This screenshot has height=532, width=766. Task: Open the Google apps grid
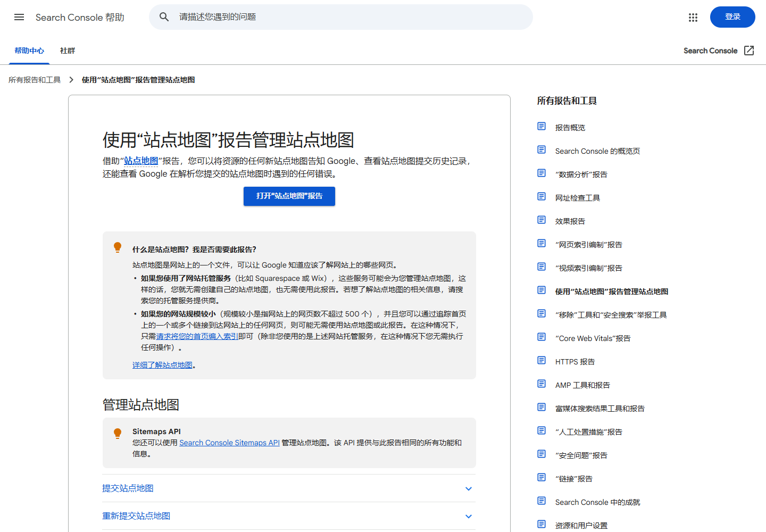pyautogui.click(x=693, y=18)
